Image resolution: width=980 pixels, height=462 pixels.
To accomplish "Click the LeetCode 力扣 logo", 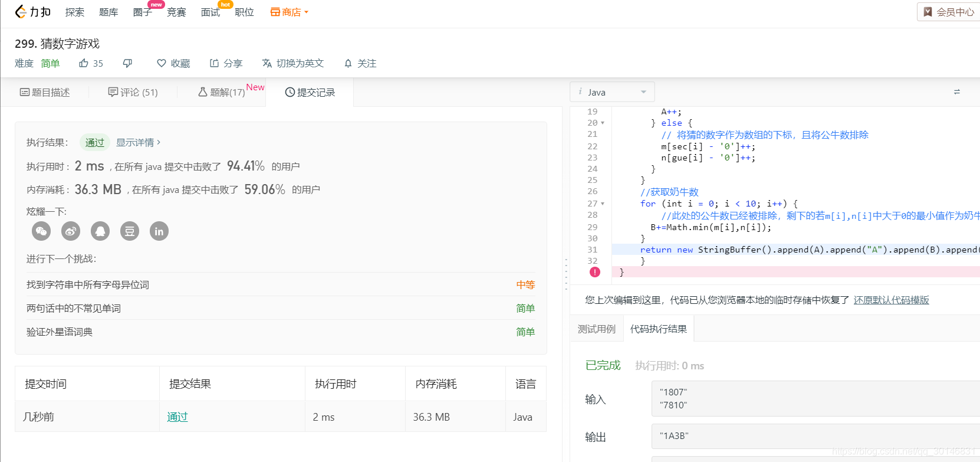I will pos(33,12).
